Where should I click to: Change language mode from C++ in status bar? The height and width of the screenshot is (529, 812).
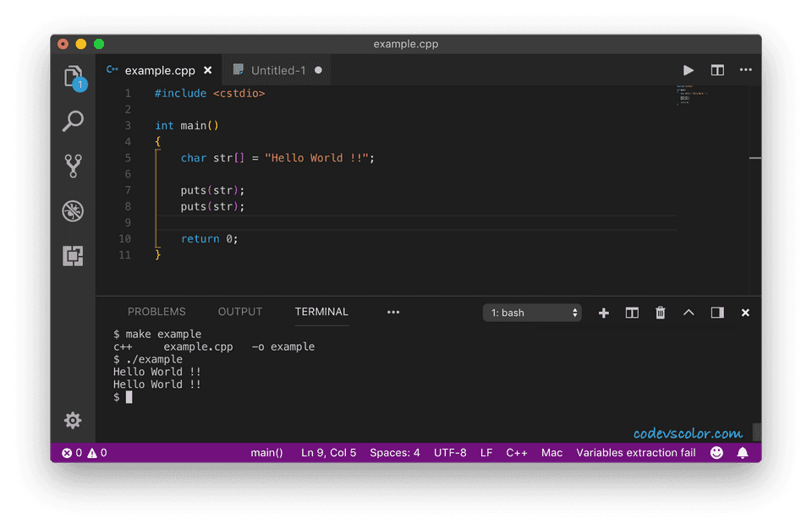point(516,452)
